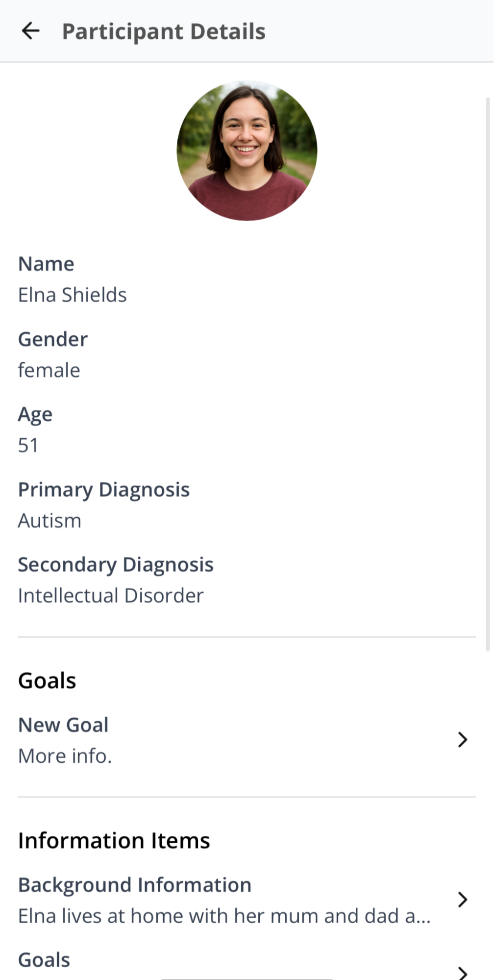The image size is (494, 980).
Task: Click the Primary Diagnosis field label
Action: [104, 490]
